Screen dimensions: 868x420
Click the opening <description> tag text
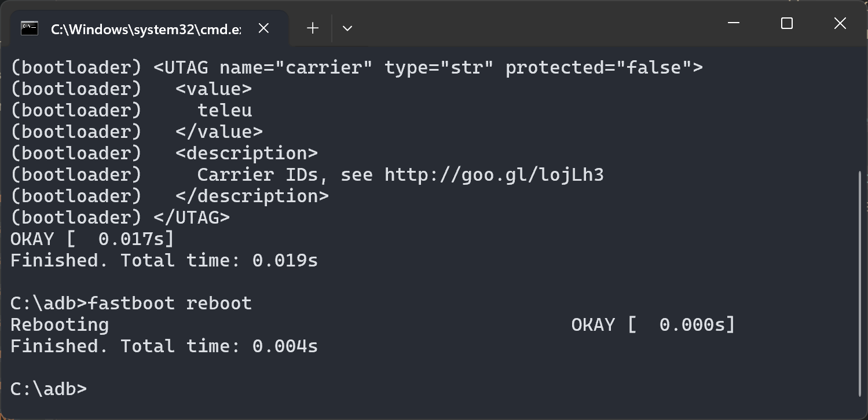(x=247, y=154)
